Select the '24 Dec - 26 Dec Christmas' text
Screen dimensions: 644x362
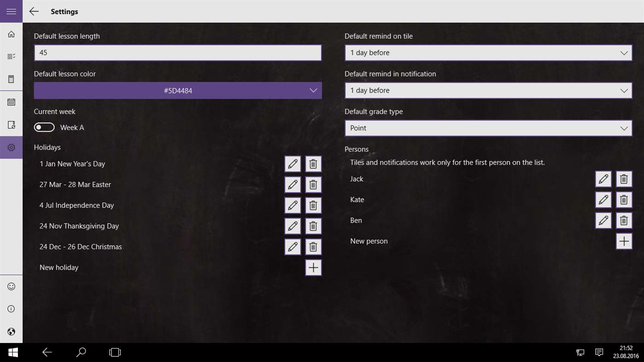pos(81,247)
